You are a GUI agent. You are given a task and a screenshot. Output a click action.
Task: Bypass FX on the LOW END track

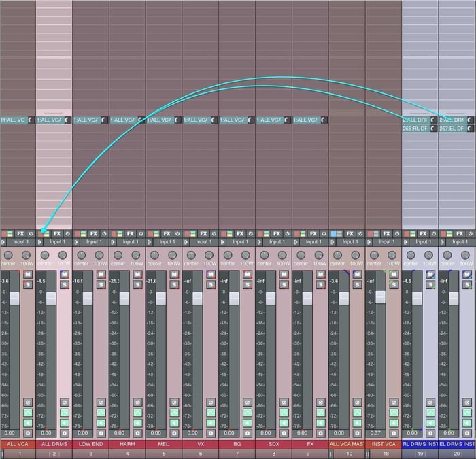(x=105, y=233)
